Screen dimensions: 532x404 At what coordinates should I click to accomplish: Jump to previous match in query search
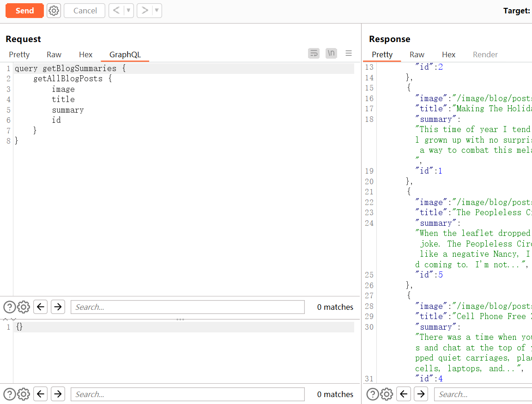click(x=41, y=307)
